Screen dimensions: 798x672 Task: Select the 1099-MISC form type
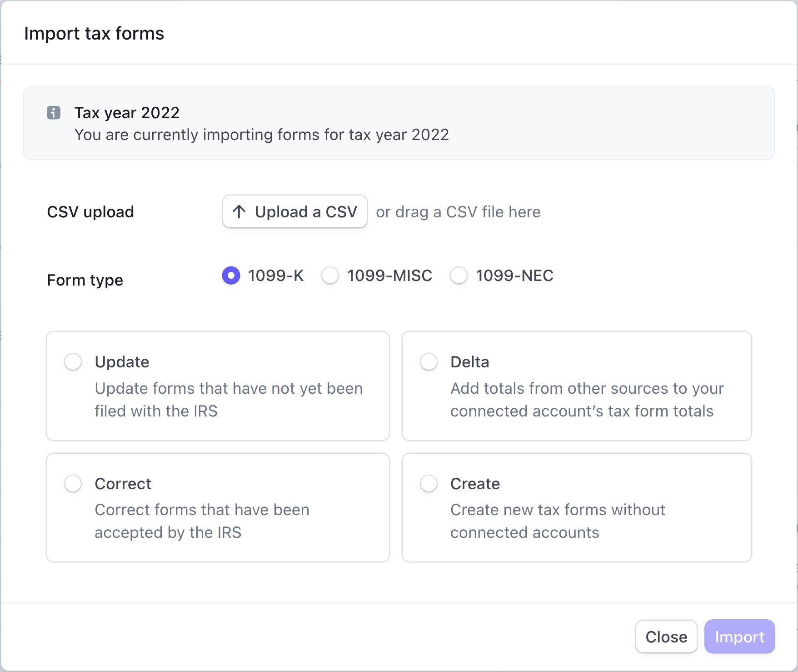point(330,276)
